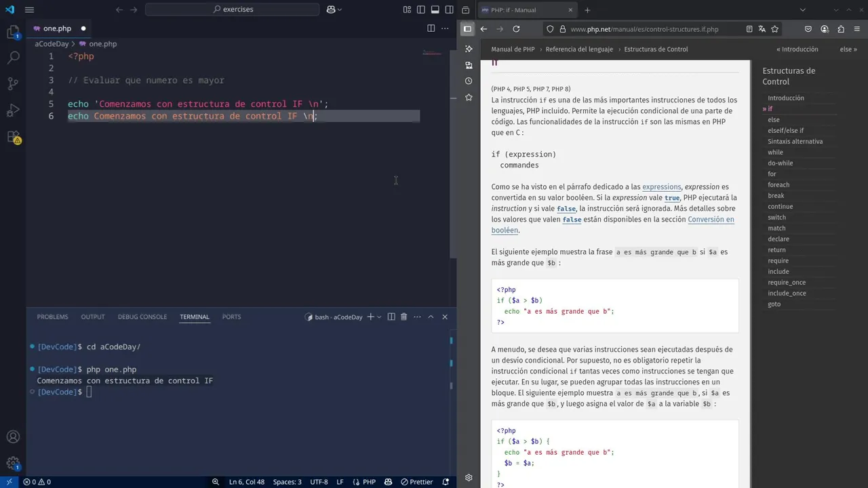Create a new terminal with plus icon

(x=370, y=317)
